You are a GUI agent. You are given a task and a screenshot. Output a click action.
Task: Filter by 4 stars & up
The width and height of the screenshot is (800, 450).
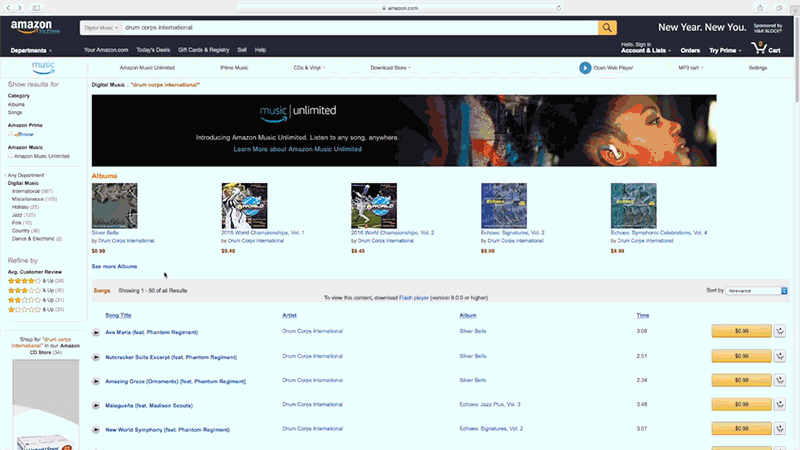[36, 281]
